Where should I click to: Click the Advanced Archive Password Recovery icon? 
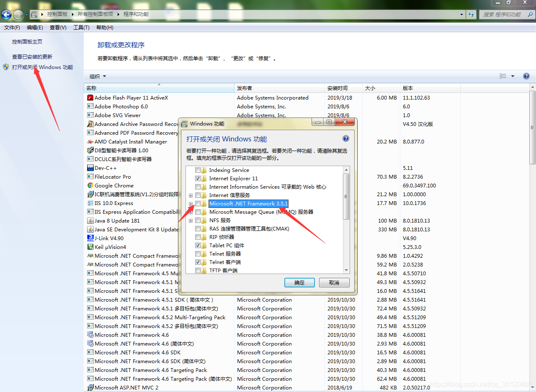click(x=90, y=124)
